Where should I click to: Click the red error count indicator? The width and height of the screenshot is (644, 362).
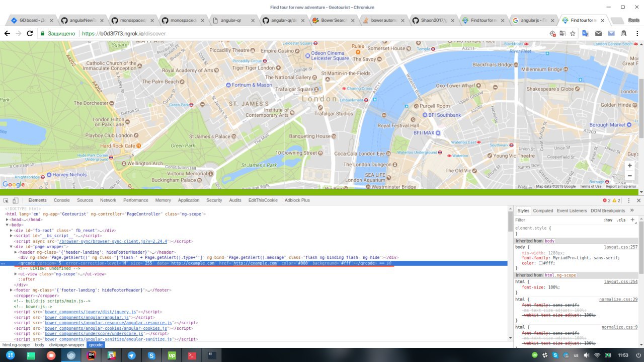pos(607,200)
